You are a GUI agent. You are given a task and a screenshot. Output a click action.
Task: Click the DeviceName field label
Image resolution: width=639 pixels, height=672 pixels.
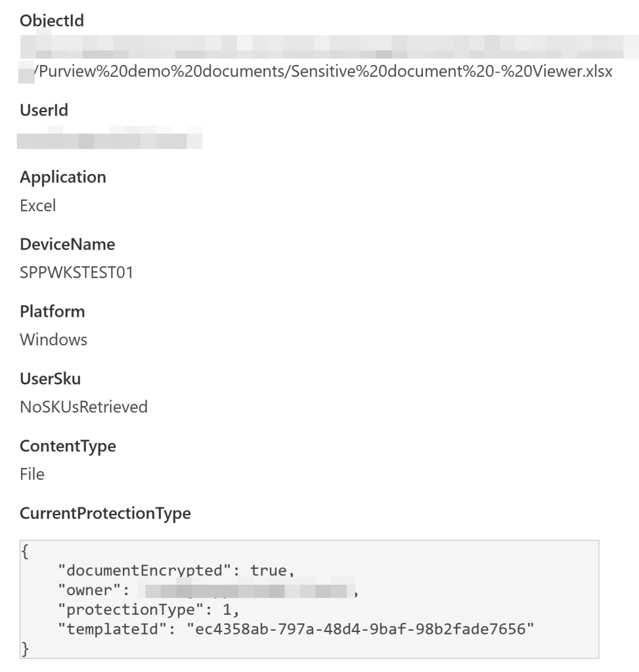tap(67, 245)
